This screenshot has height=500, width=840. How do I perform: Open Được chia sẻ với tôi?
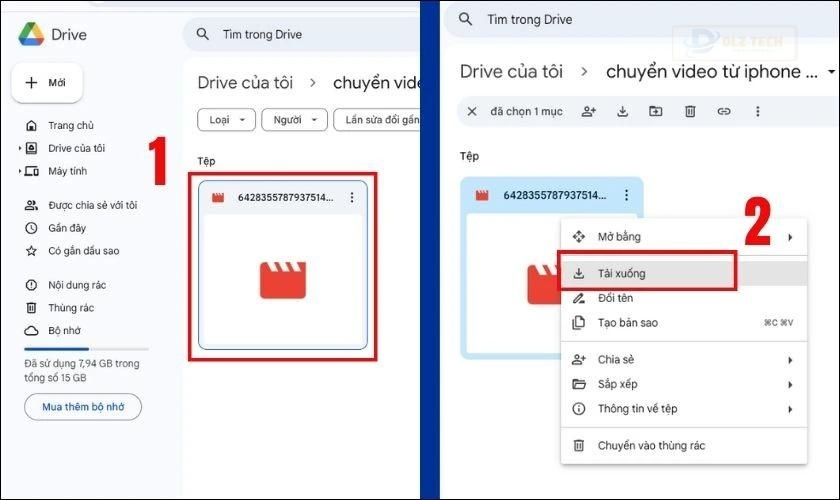coord(93,205)
